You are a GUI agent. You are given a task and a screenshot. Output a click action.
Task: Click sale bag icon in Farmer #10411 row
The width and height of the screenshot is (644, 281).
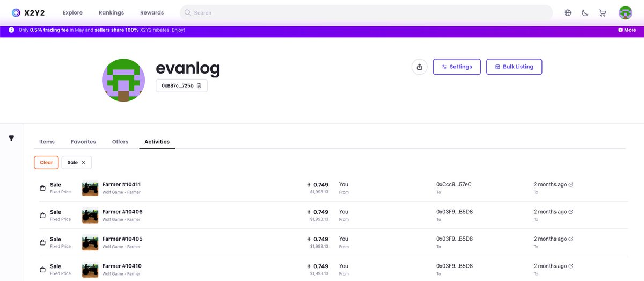point(42,188)
